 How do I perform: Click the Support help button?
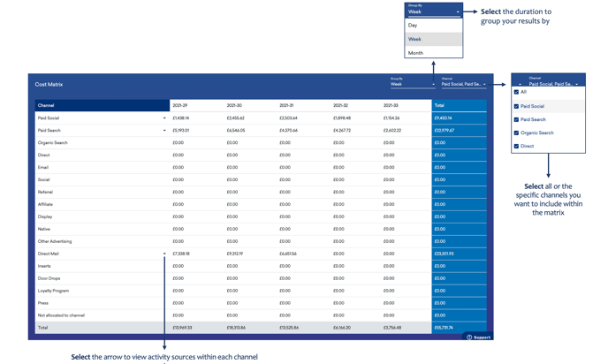478,337
